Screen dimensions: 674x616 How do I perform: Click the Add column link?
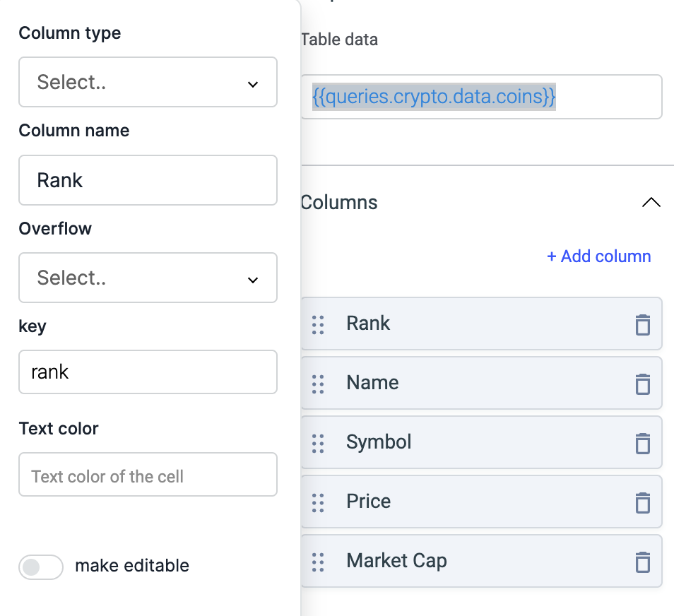coord(598,256)
